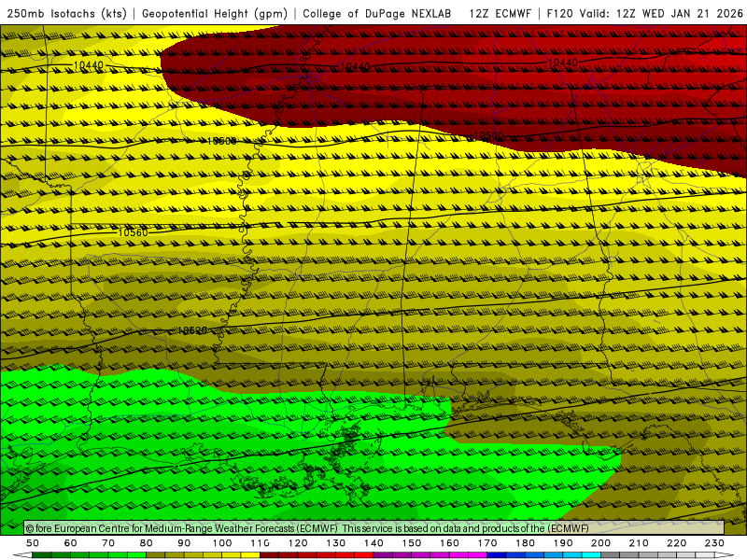The height and width of the screenshot is (560, 747).
Task: Click the 110 value on the color scale
Action: [x=261, y=543]
